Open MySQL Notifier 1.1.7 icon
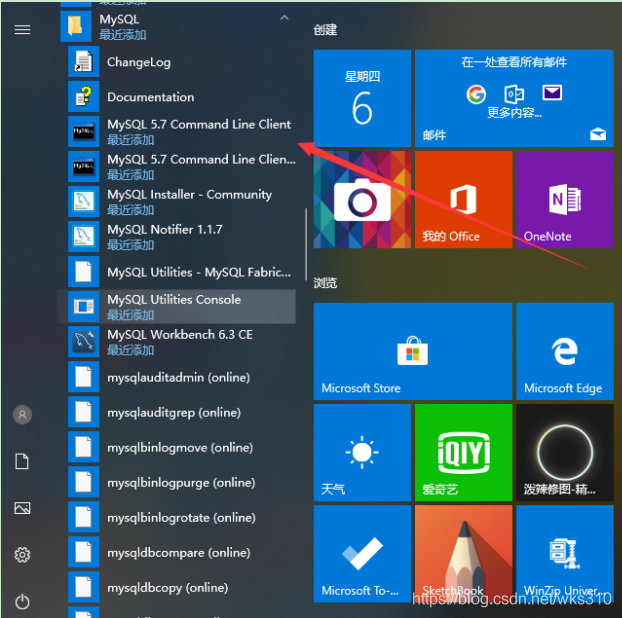 pyautogui.click(x=83, y=236)
